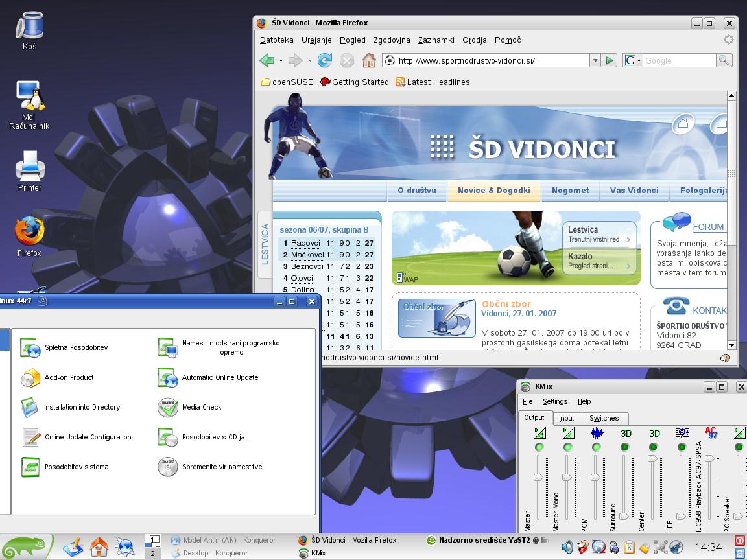Open the Getting Started bookmark
This screenshot has height=560, width=747.
pos(355,82)
